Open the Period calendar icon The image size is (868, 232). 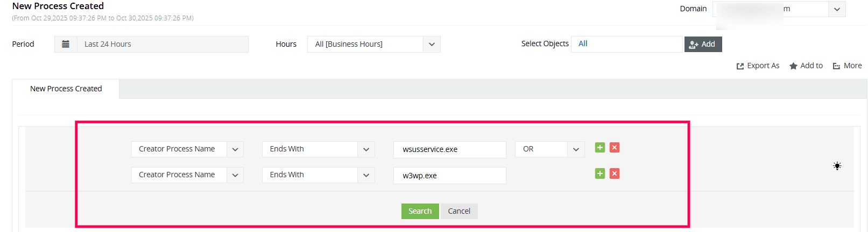(66, 44)
